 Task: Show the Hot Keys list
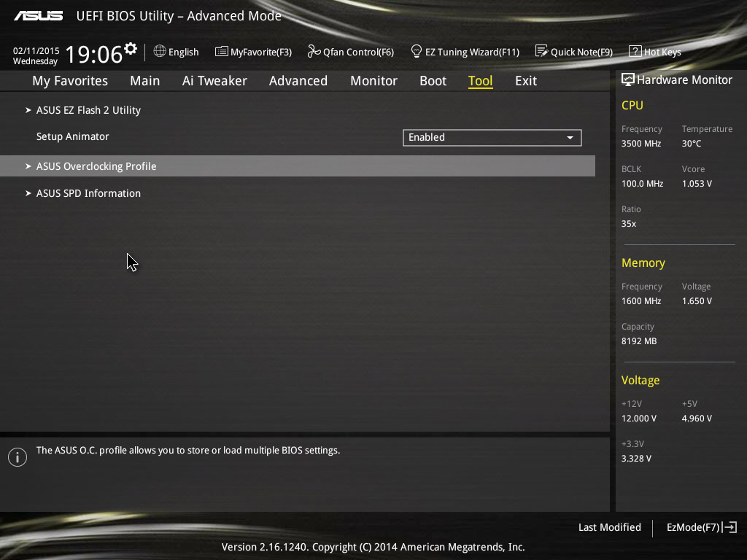point(662,52)
